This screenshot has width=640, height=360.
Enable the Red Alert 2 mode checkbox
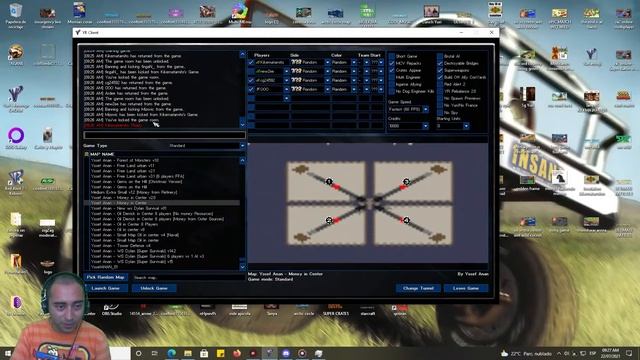click(x=440, y=84)
